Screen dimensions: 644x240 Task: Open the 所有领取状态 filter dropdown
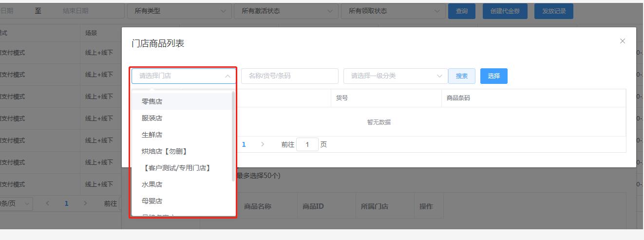(393, 11)
